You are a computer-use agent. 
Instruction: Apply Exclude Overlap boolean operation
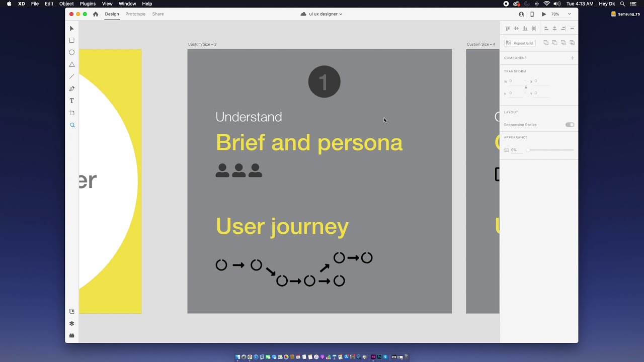pyautogui.click(x=572, y=43)
